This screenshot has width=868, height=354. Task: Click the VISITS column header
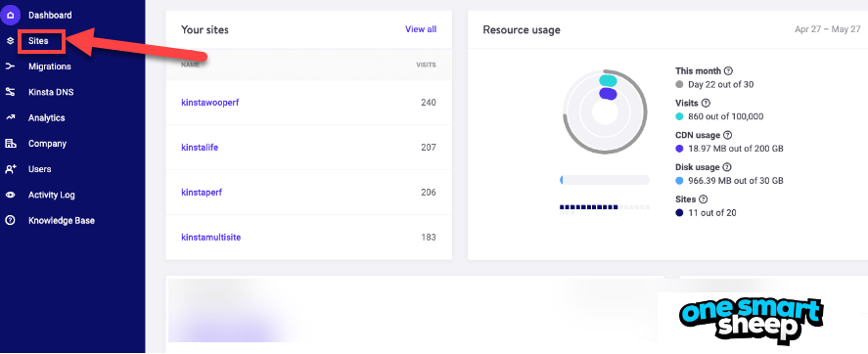click(x=427, y=65)
